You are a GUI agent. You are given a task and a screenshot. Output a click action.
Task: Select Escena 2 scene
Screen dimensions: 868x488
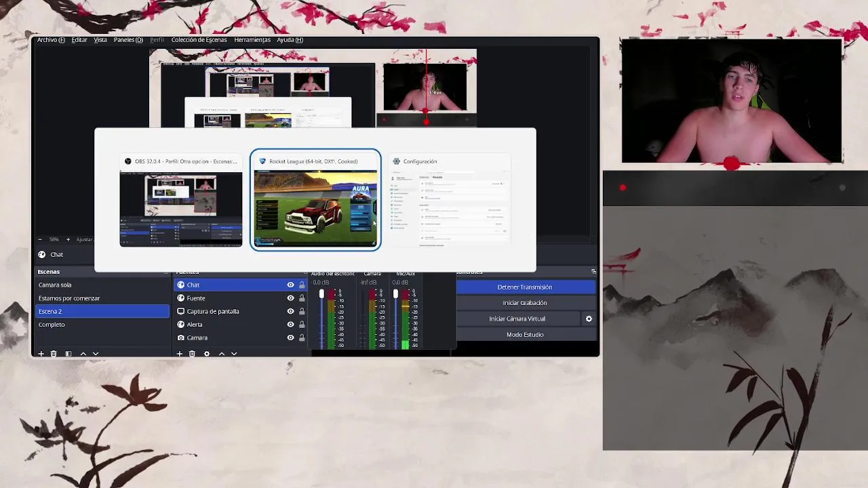coord(102,312)
